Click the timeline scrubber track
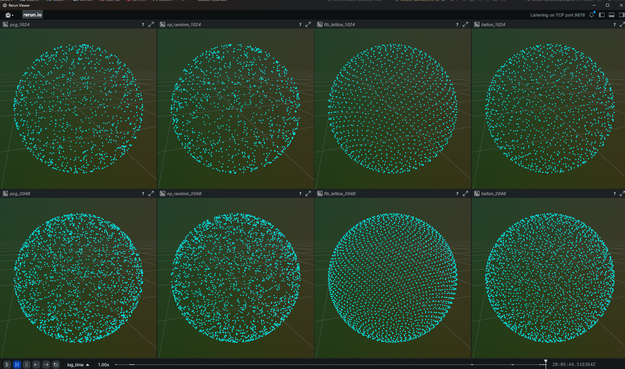This screenshot has height=369, width=625. (331, 365)
